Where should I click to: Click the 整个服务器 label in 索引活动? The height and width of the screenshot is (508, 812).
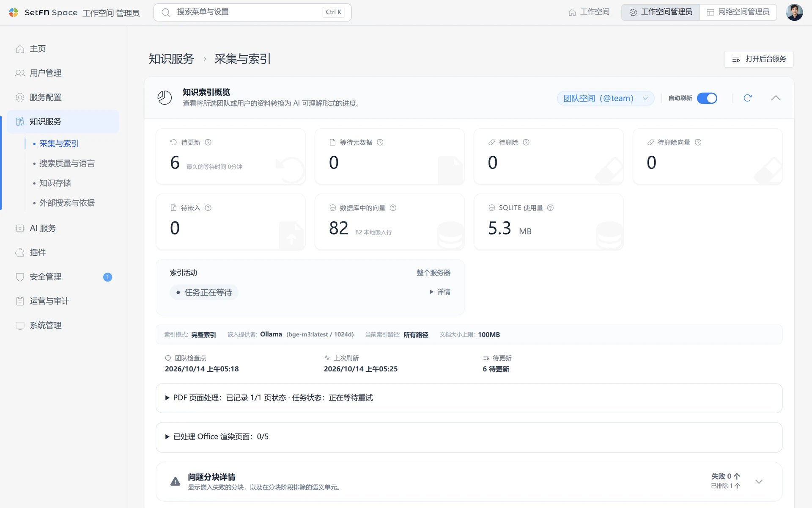(x=433, y=273)
